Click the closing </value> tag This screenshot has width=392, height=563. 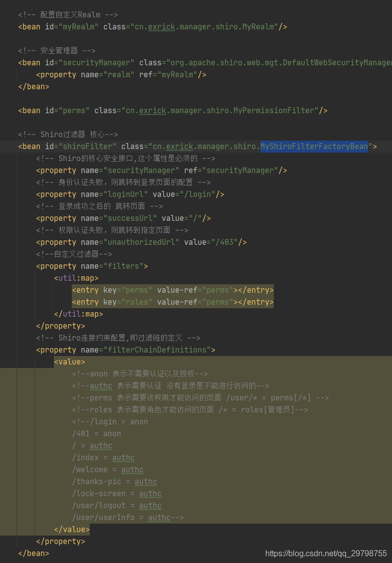[72, 530]
